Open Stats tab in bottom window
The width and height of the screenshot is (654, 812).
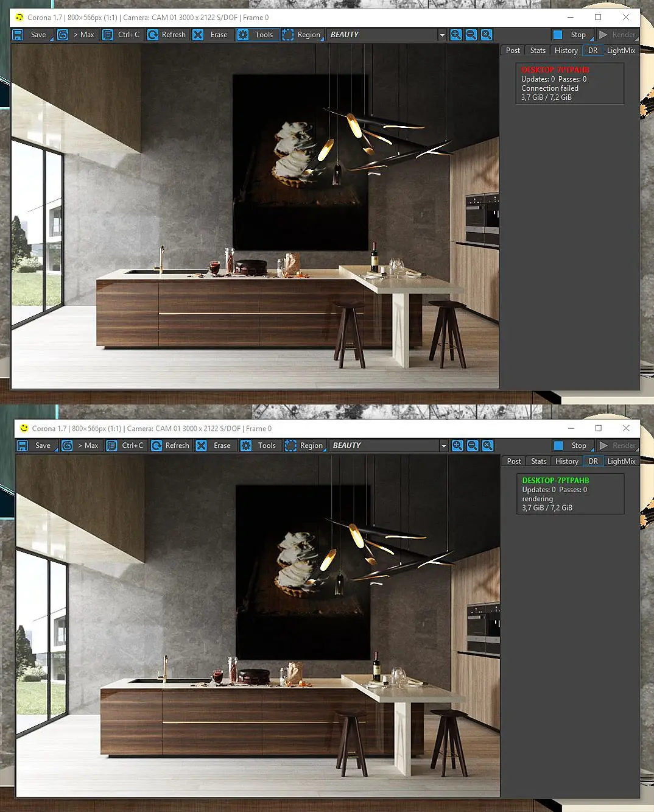tap(538, 461)
